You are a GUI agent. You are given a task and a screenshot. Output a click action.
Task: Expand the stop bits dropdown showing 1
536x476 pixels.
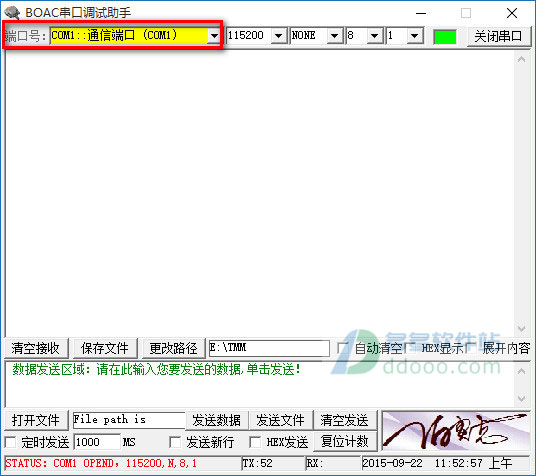click(414, 36)
